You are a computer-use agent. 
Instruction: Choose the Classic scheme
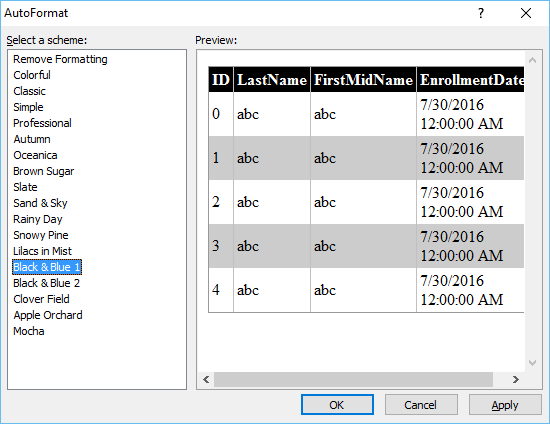(29, 91)
